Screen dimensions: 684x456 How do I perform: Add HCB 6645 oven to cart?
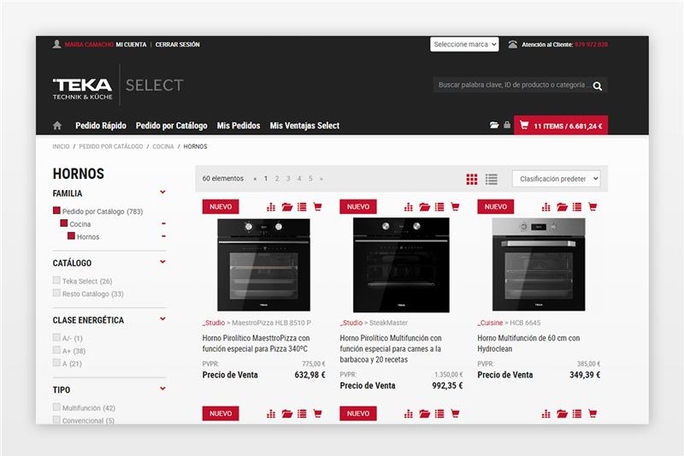(x=592, y=207)
